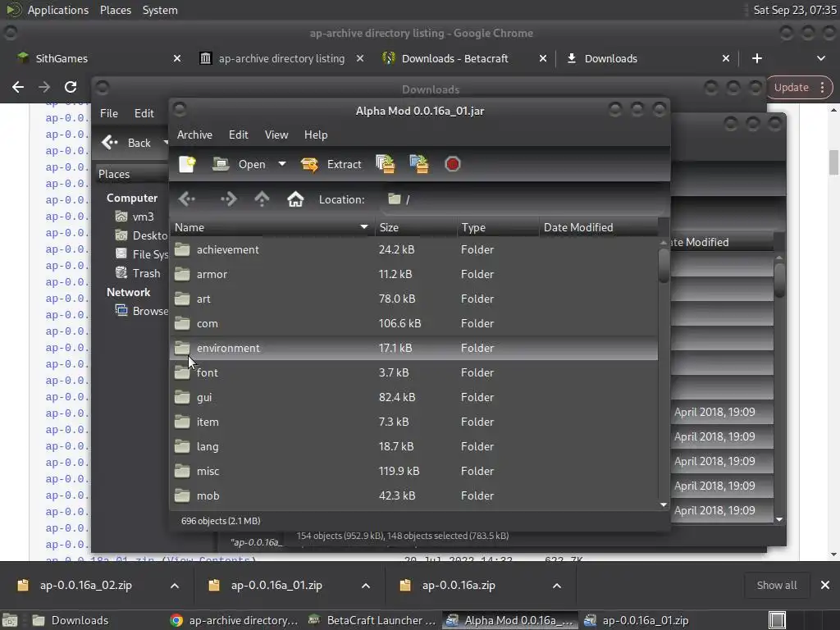Select the environment folder
Image resolution: width=840 pixels, height=630 pixels.
tap(413, 348)
